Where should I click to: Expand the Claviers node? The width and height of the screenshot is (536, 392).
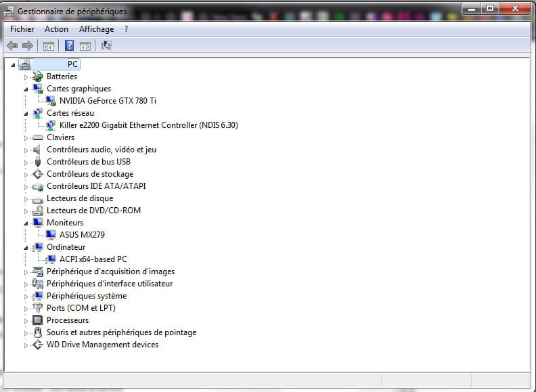[x=26, y=138]
